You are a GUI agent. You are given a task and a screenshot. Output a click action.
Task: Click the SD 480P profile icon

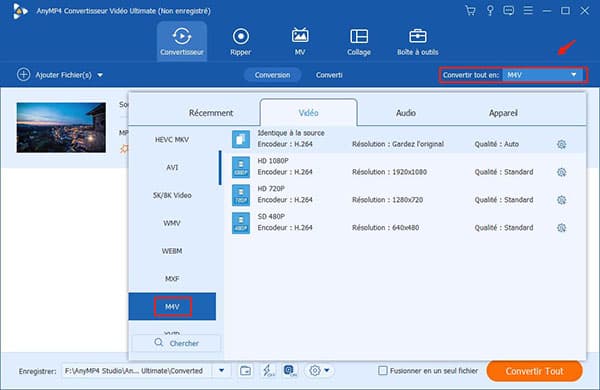tap(241, 223)
